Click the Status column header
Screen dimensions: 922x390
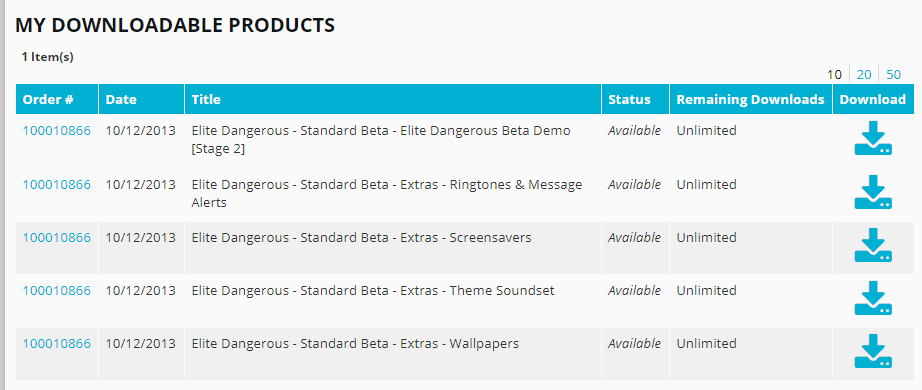click(x=636, y=99)
